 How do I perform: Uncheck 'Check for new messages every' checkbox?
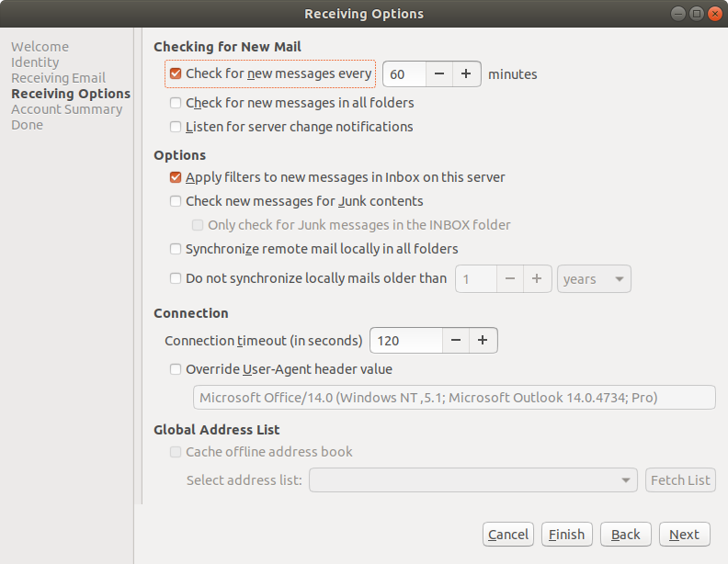coord(176,73)
